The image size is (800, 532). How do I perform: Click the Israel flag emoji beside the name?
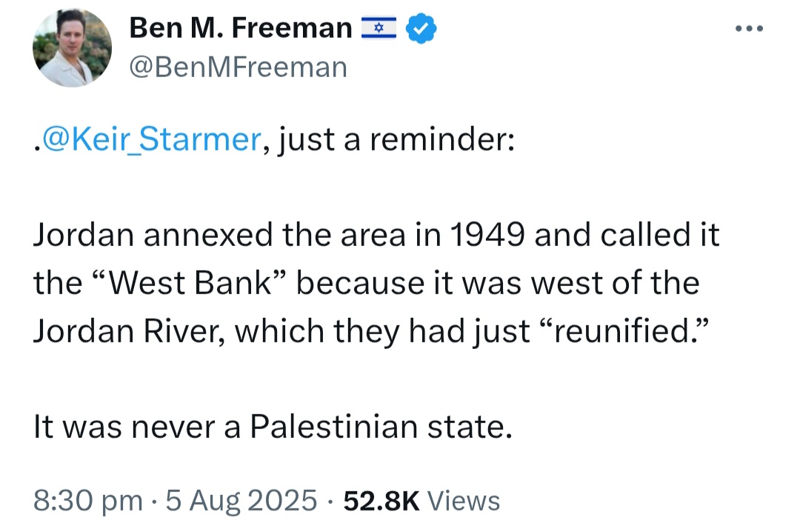[379, 27]
